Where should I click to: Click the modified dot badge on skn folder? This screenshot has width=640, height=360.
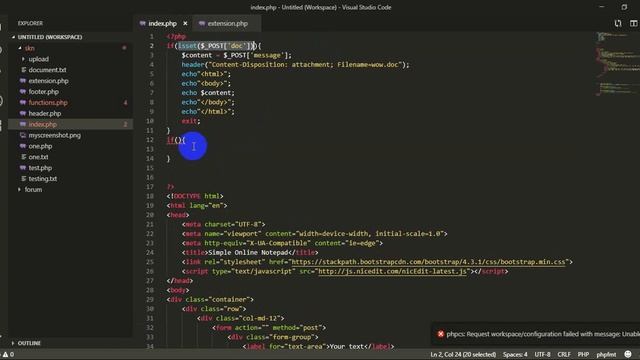tap(124, 48)
